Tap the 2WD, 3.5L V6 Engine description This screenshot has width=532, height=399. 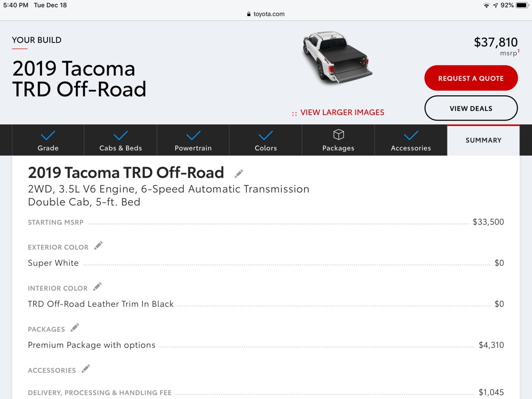point(169,189)
